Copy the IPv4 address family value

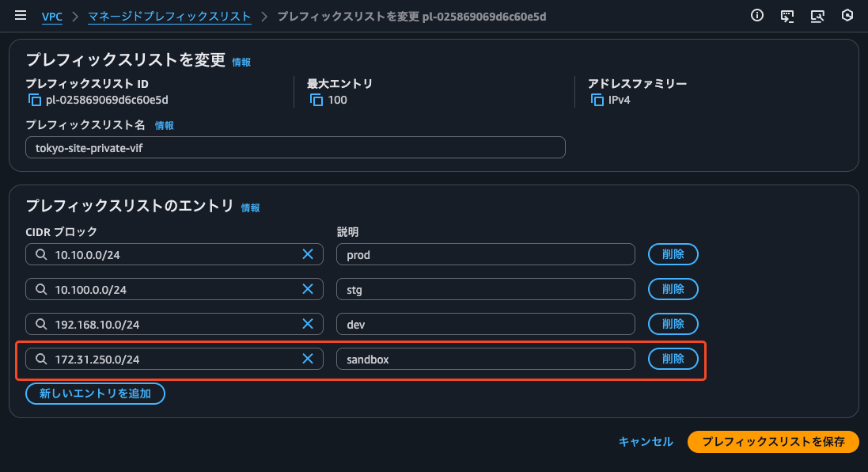click(597, 100)
